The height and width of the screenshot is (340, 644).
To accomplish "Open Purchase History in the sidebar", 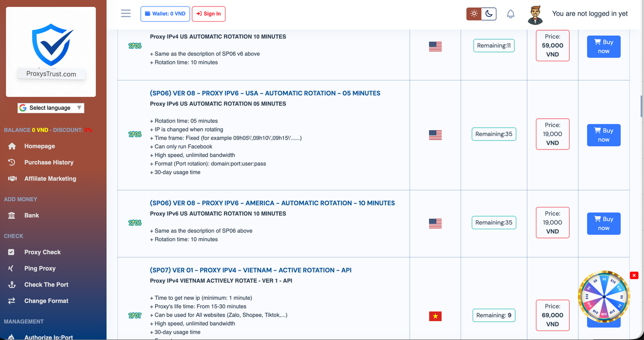I will click(x=49, y=162).
